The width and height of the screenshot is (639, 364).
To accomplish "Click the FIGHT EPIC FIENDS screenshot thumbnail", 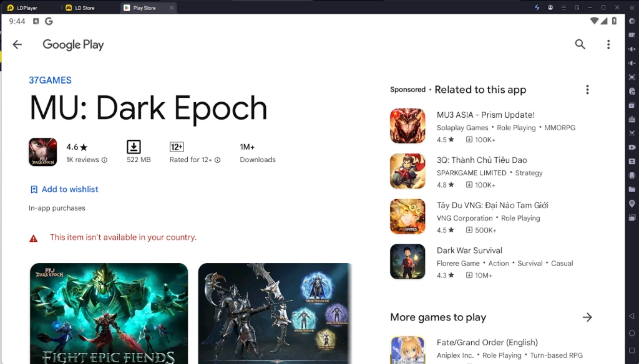I will pos(109,312).
